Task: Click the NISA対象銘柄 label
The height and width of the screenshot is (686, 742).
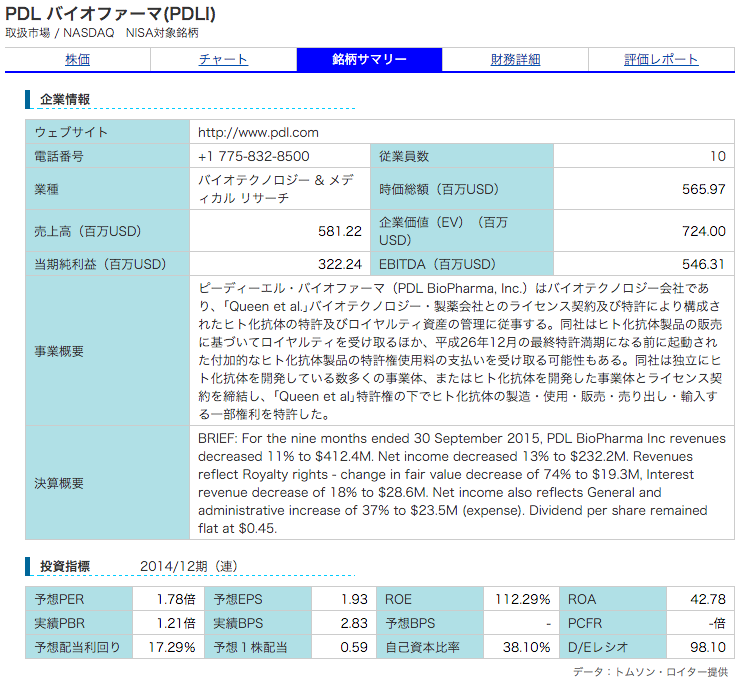Action: [162, 33]
